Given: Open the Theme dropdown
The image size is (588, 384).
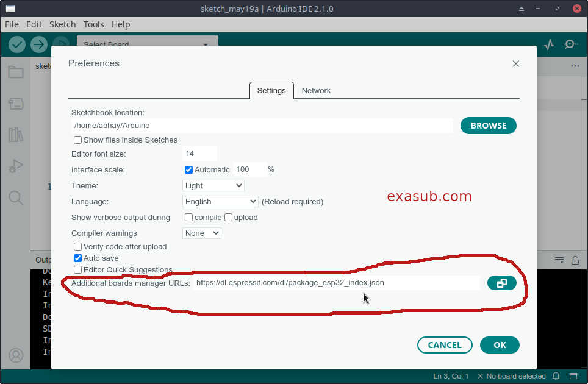Looking at the screenshot, I should (x=213, y=185).
